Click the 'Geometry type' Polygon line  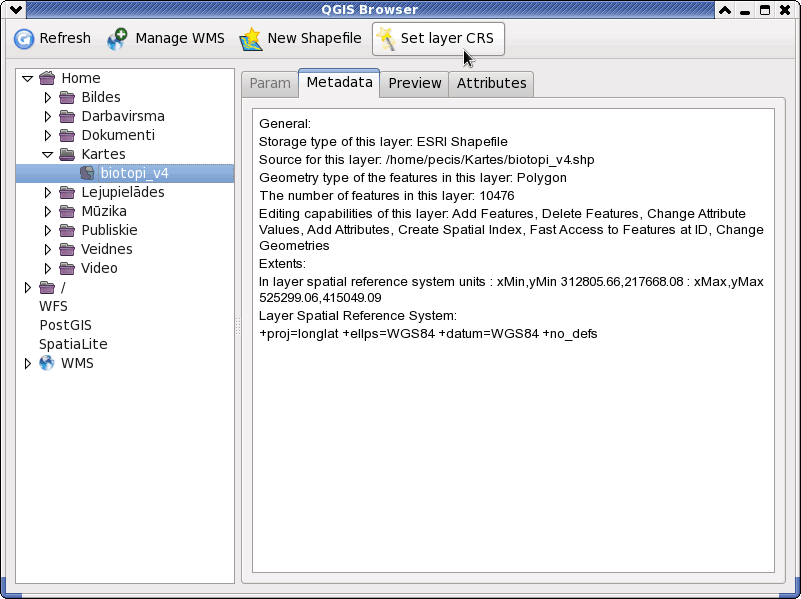413,178
